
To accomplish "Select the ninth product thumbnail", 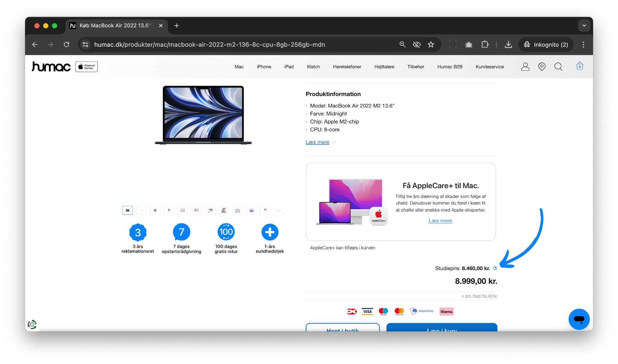I will point(238,210).
